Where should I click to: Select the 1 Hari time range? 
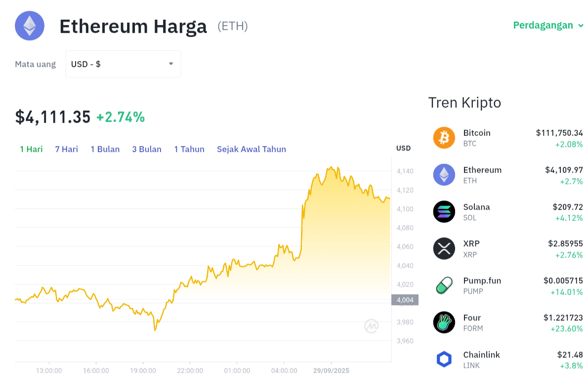31,149
